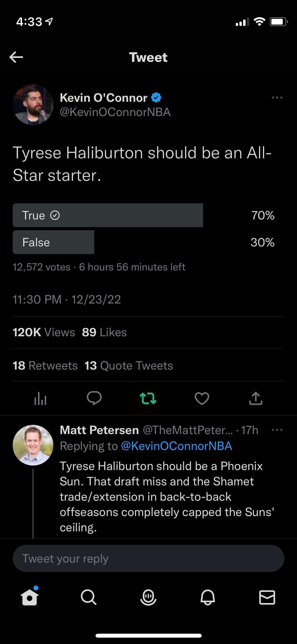Open Kevin O'Connor tweet options menu
The image size is (297, 644).
pyautogui.click(x=277, y=98)
